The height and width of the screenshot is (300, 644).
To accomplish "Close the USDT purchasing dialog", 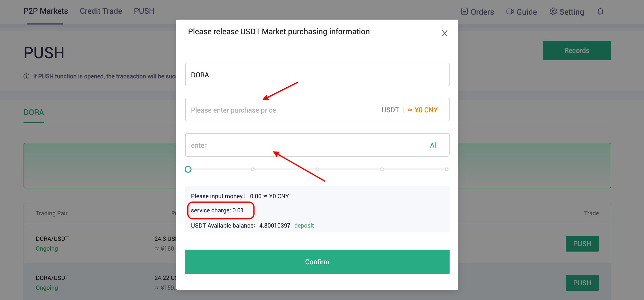I will 444,33.
